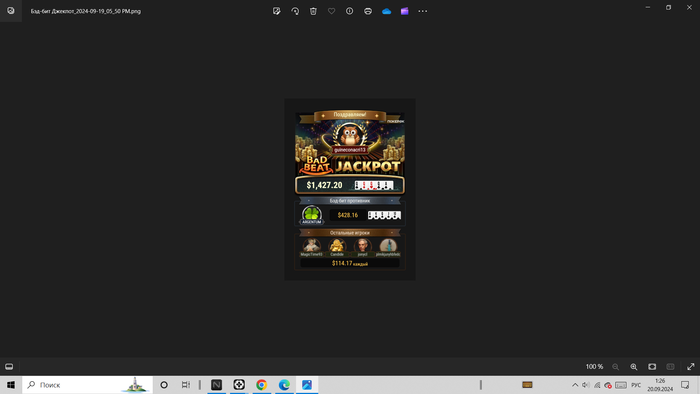Open the Notion app on taskbar

(x=217, y=385)
